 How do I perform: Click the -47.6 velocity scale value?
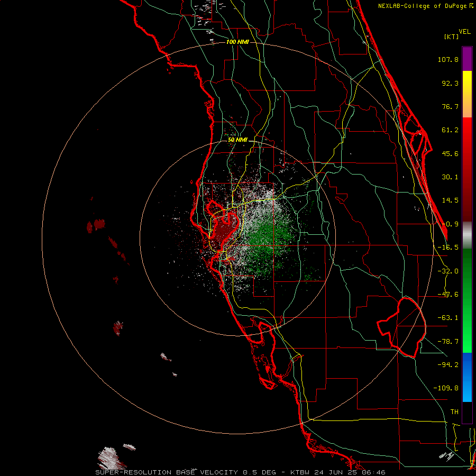[x=448, y=295]
